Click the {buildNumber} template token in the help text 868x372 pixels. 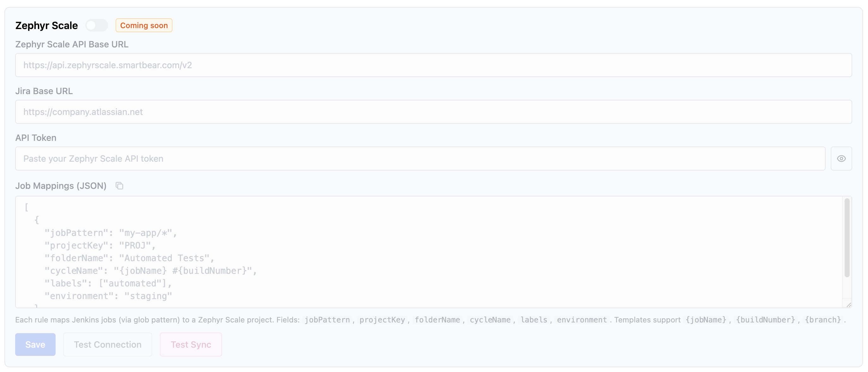pos(766,320)
